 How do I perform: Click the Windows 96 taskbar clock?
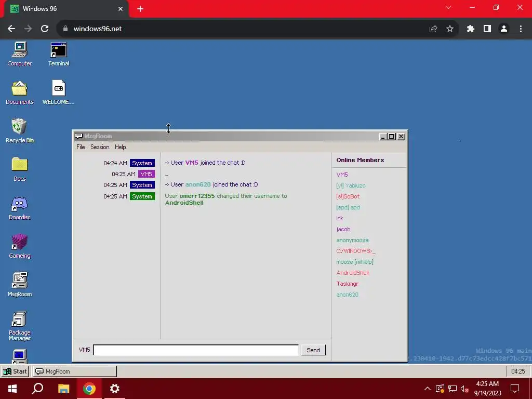point(518,371)
